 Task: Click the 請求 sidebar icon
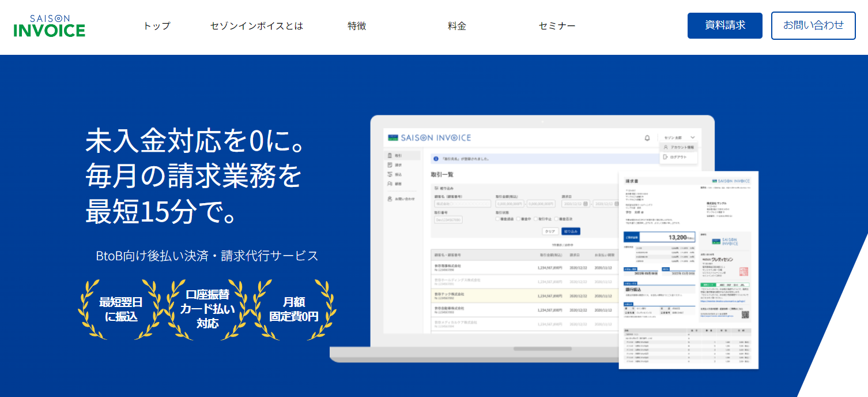coord(390,165)
